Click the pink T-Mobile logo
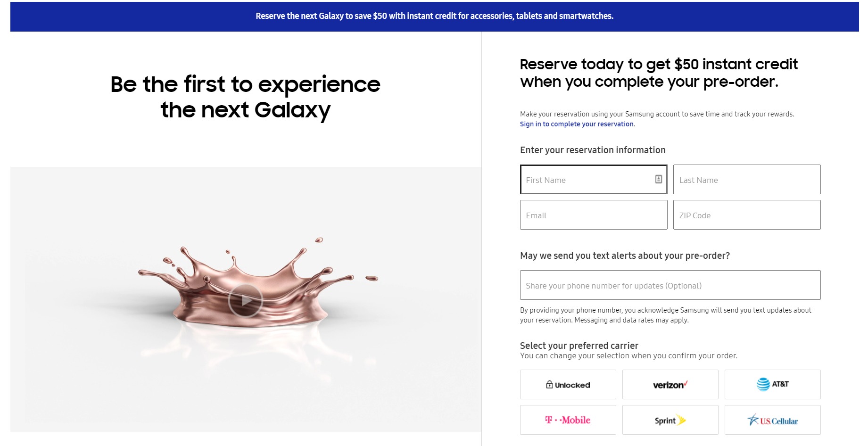Image resolution: width=868 pixels, height=446 pixels. pos(568,420)
